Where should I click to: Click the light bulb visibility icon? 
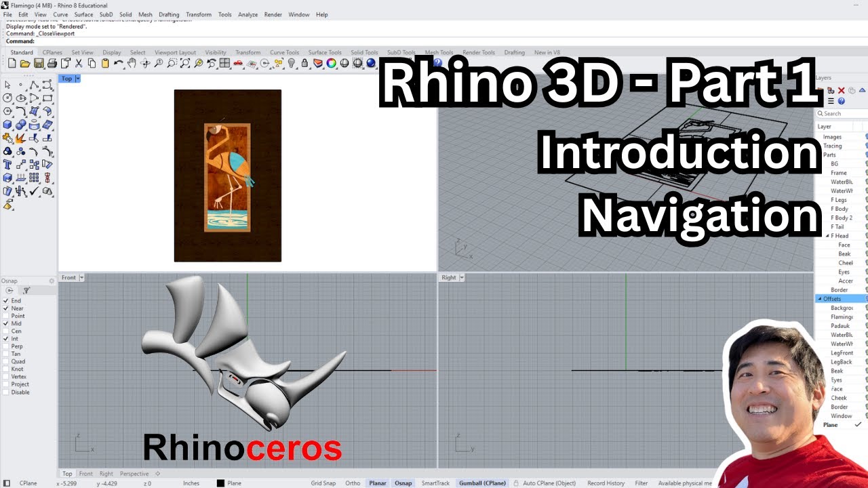[291, 63]
